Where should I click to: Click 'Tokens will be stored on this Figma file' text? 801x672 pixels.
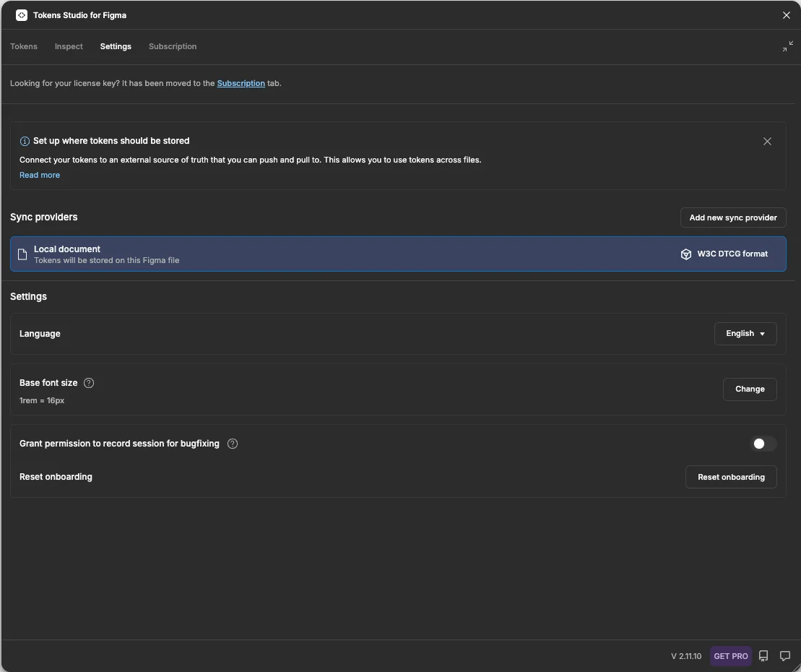click(107, 261)
